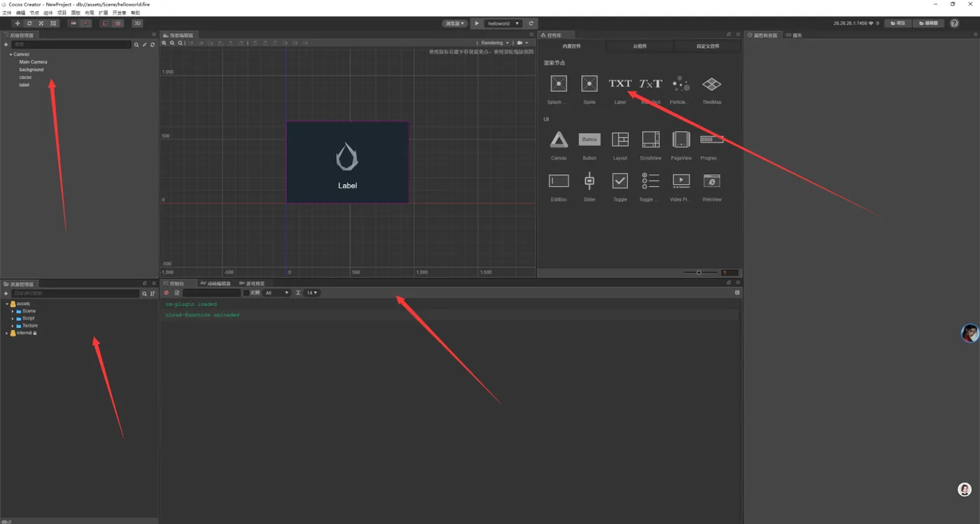
Task: Open editor folder button in top bar
Action: 928,23
